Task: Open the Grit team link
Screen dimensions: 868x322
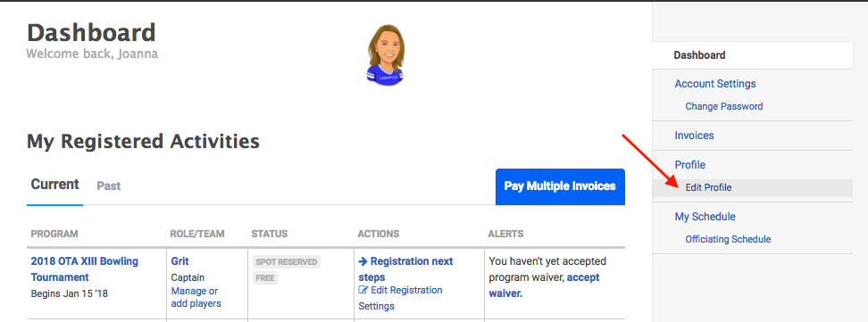Action: [179, 261]
